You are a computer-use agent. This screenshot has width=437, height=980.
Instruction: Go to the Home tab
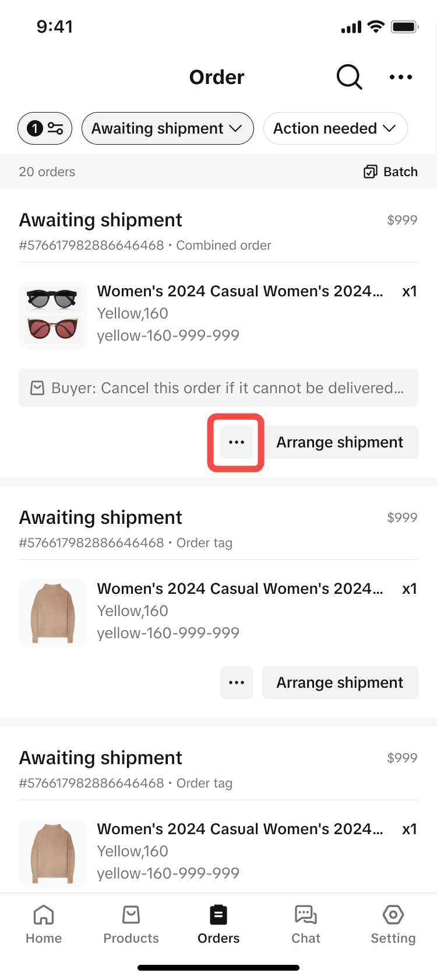[x=44, y=925]
